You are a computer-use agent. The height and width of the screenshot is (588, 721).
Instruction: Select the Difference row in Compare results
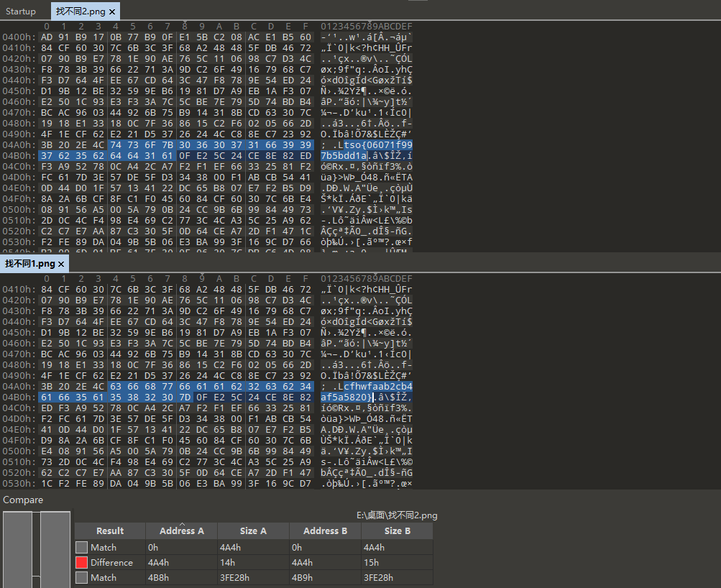111,562
